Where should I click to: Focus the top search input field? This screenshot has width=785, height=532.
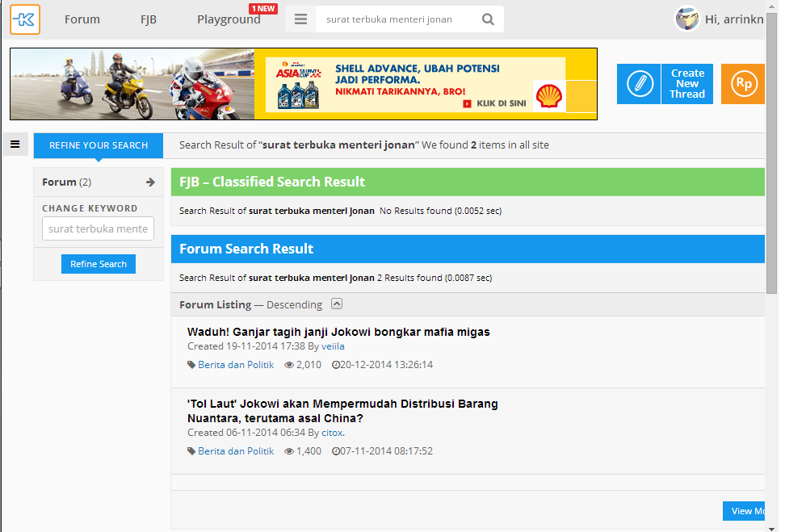point(396,19)
